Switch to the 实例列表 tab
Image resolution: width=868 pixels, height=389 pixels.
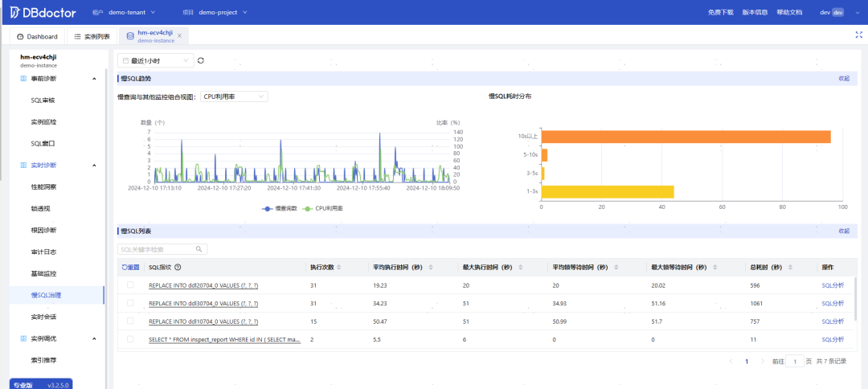[92, 36]
